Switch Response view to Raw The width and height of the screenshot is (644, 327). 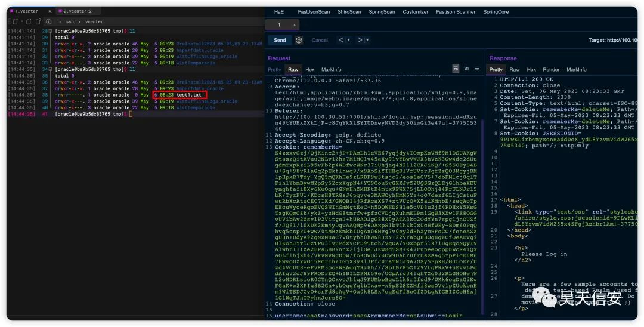[515, 69]
